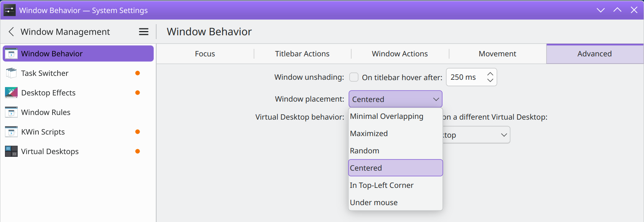Open the hamburger menu in sidebar header

(x=144, y=32)
